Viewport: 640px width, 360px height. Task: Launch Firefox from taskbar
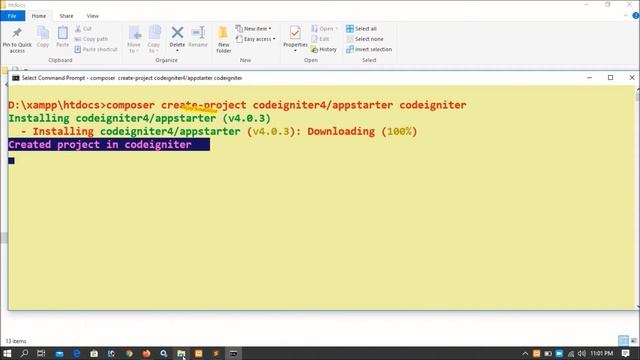point(147,353)
